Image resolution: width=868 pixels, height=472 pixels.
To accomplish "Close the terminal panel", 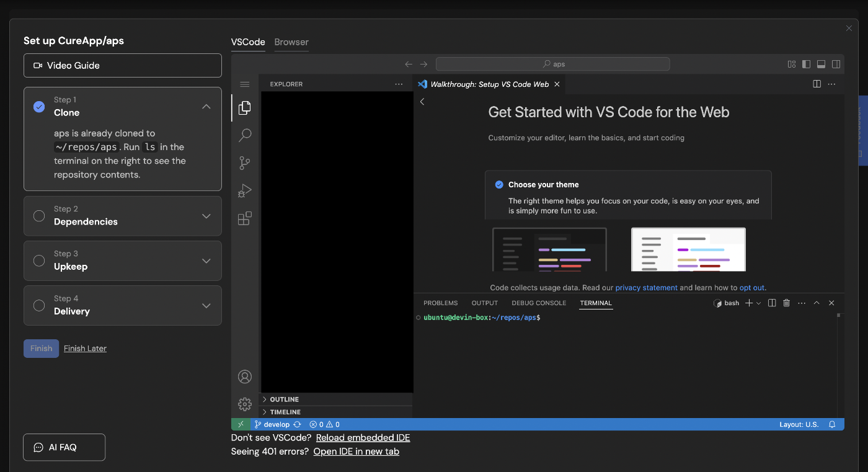I will [x=831, y=303].
